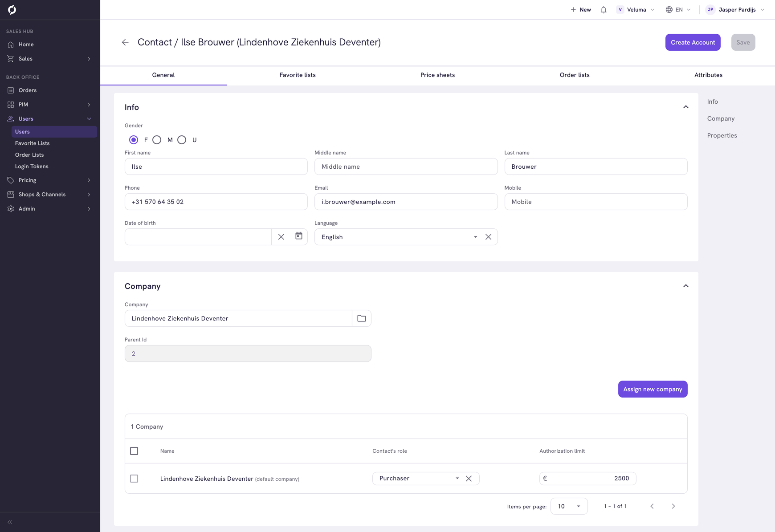Click the Save button
The image size is (775, 532).
point(743,42)
